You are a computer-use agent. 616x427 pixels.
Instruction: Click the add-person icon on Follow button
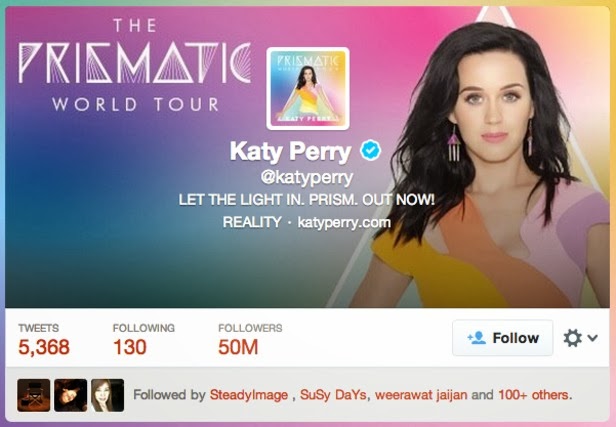(477, 338)
